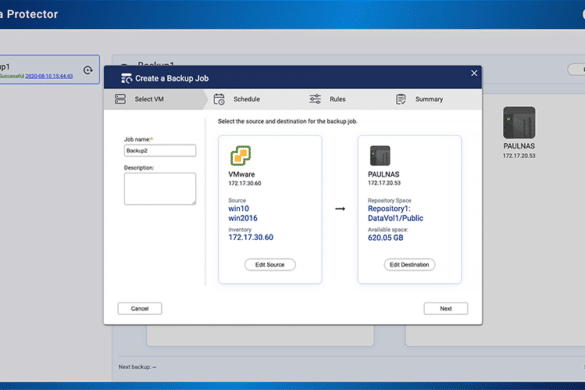Click the win2016 source VM text
Viewport: 585px width, 390px height.
243,218
